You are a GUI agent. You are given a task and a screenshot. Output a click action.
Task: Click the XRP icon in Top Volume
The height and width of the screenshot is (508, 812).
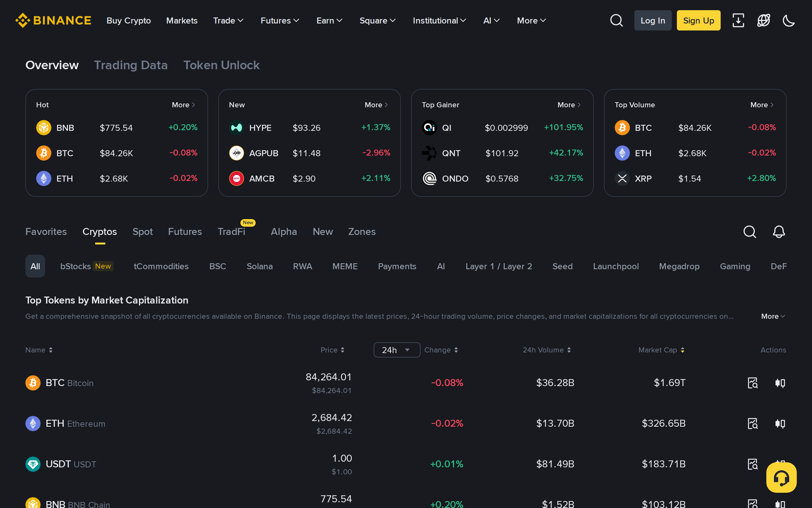click(622, 178)
